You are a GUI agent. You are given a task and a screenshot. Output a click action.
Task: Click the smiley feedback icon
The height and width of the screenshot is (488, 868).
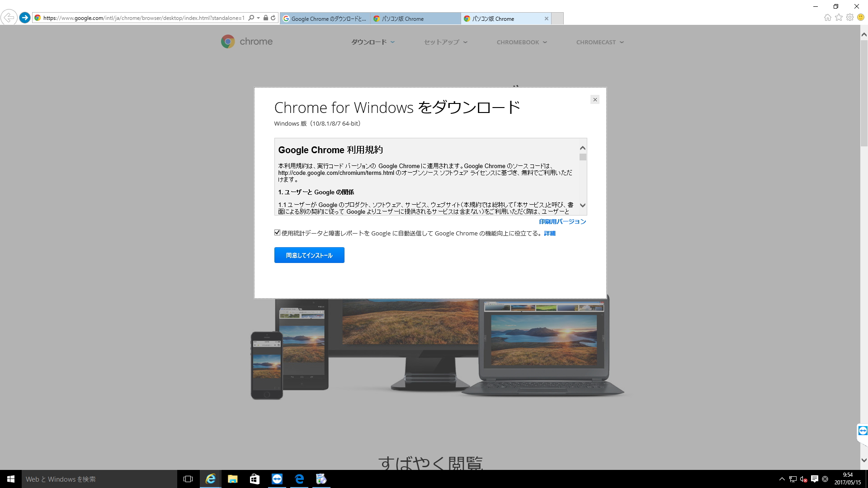(861, 18)
